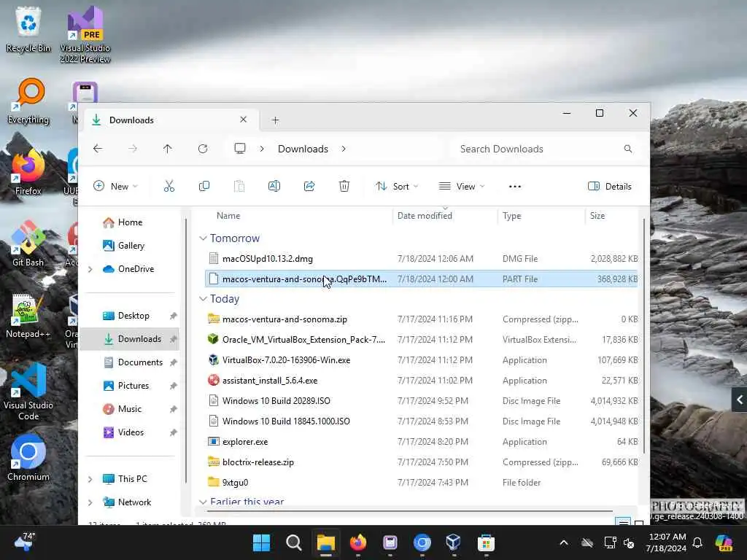Open the View dropdown menu

pos(462,186)
